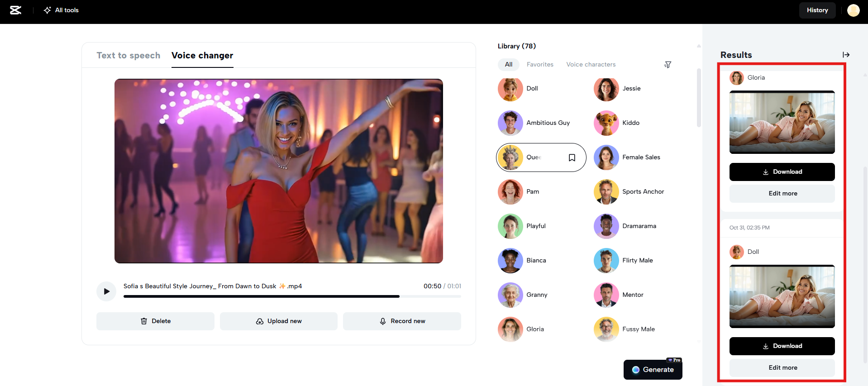Pick the Pam voice avatar
Viewport: 868px width, 386px height.
pos(510,192)
